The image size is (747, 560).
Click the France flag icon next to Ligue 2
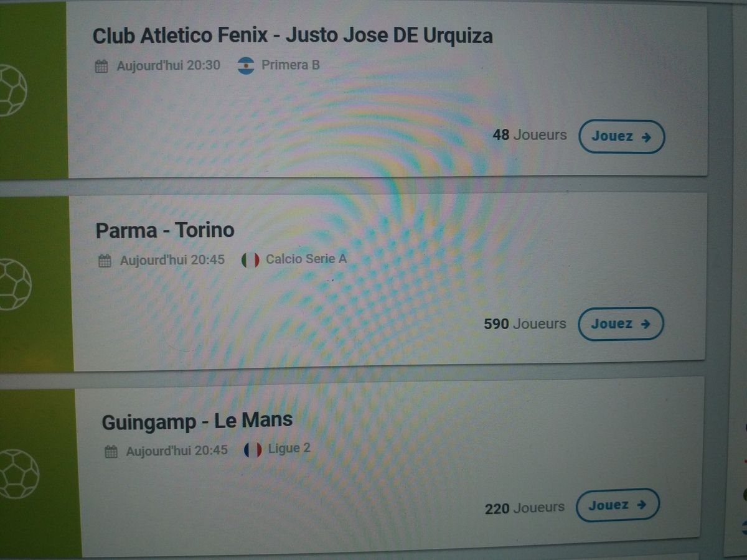(253, 450)
